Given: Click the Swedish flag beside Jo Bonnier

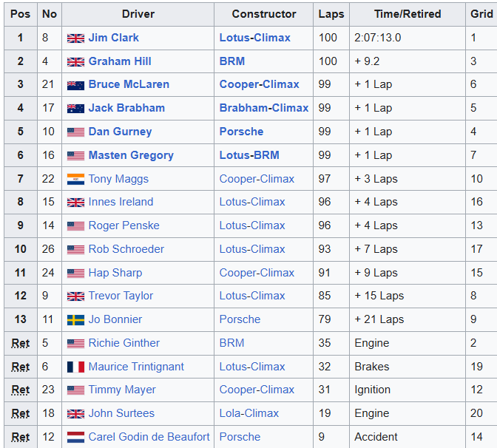Looking at the screenshot, I should click(75, 320).
